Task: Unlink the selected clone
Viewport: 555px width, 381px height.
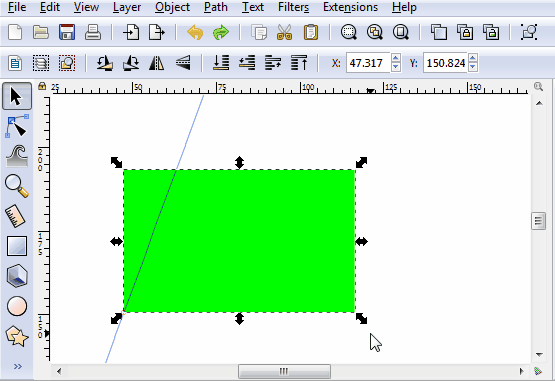Action: [x=491, y=33]
